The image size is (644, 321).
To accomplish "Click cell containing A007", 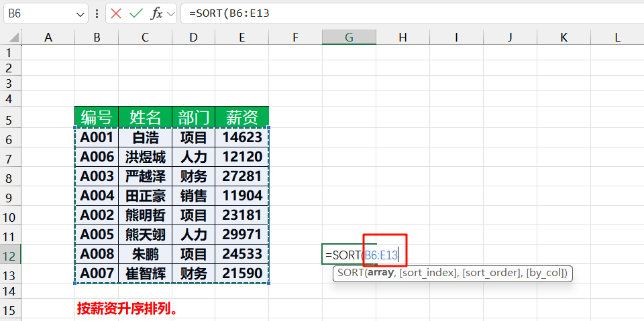I will coord(97,273).
